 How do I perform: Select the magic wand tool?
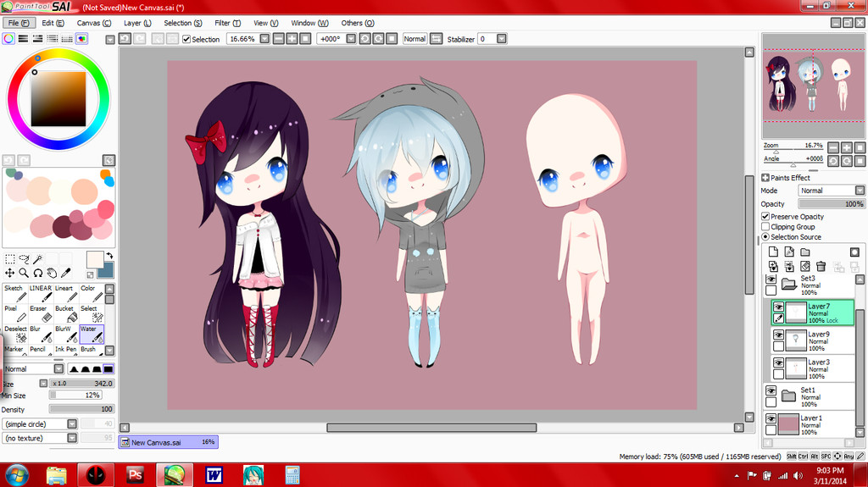coord(37,259)
